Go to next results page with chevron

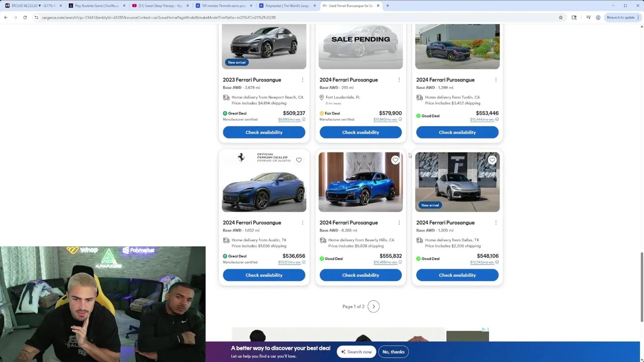[373, 307]
